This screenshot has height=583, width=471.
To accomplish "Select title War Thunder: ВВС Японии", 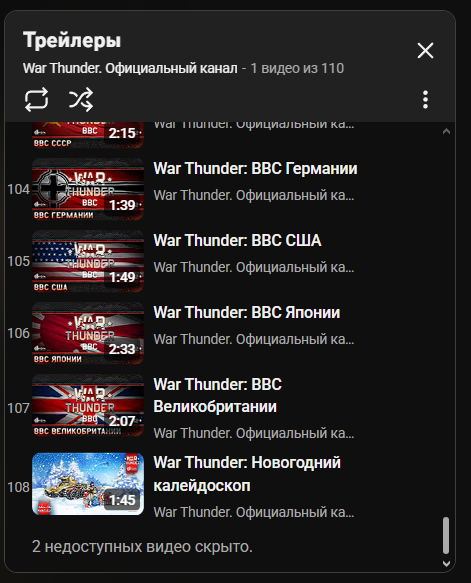I will tap(247, 312).
